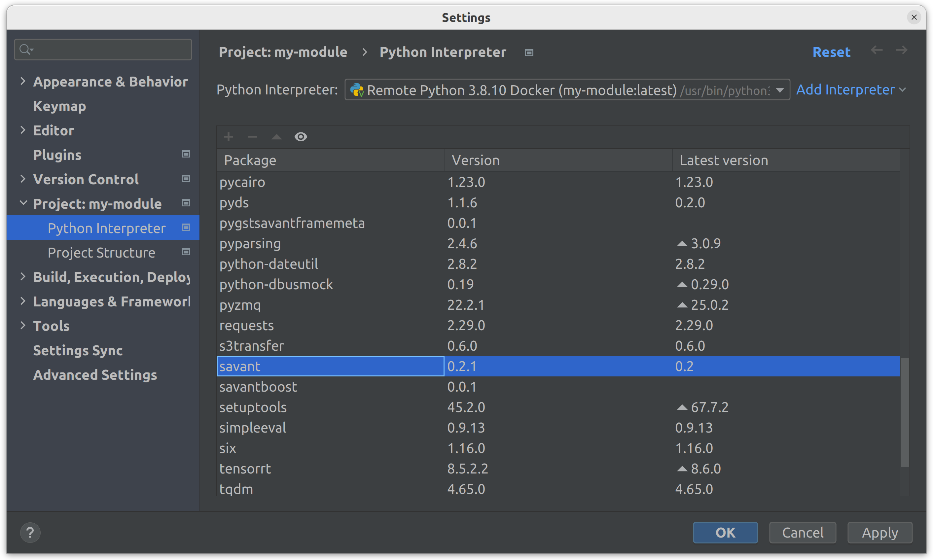Viewport: 933px width, 560px height.
Task: Select Project Structure in the sidebar
Action: point(101,253)
